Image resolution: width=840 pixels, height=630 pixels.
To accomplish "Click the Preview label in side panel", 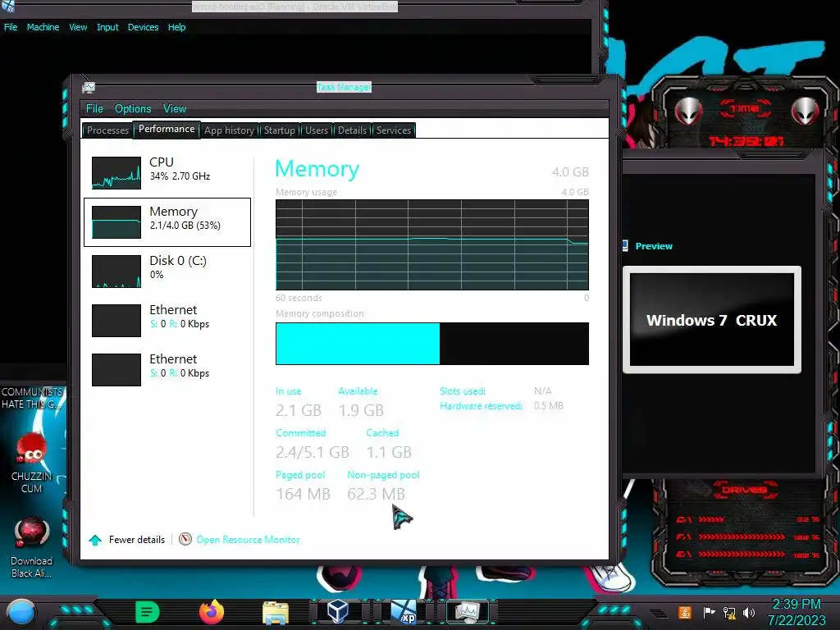I will pos(654,246).
